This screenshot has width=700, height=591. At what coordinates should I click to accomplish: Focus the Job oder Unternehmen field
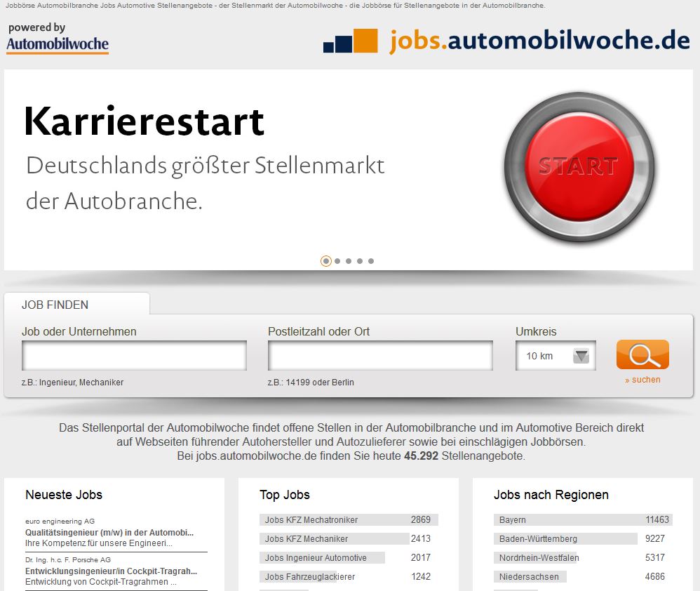click(x=134, y=356)
